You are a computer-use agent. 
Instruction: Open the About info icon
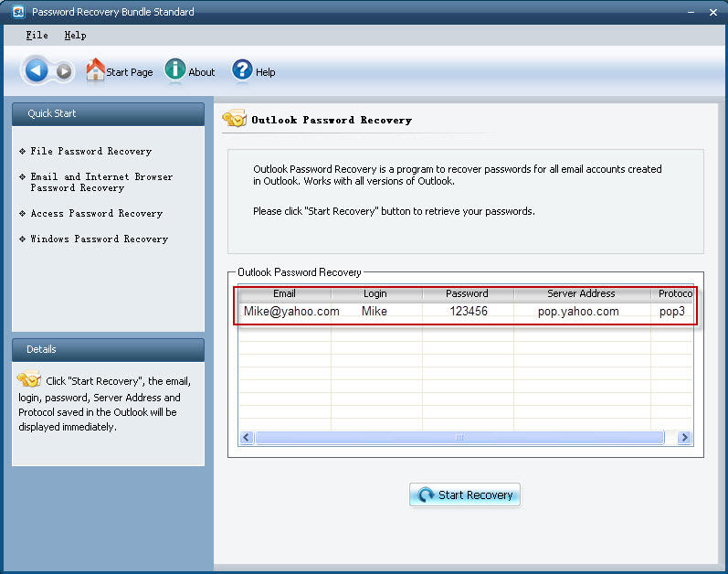click(x=174, y=70)
